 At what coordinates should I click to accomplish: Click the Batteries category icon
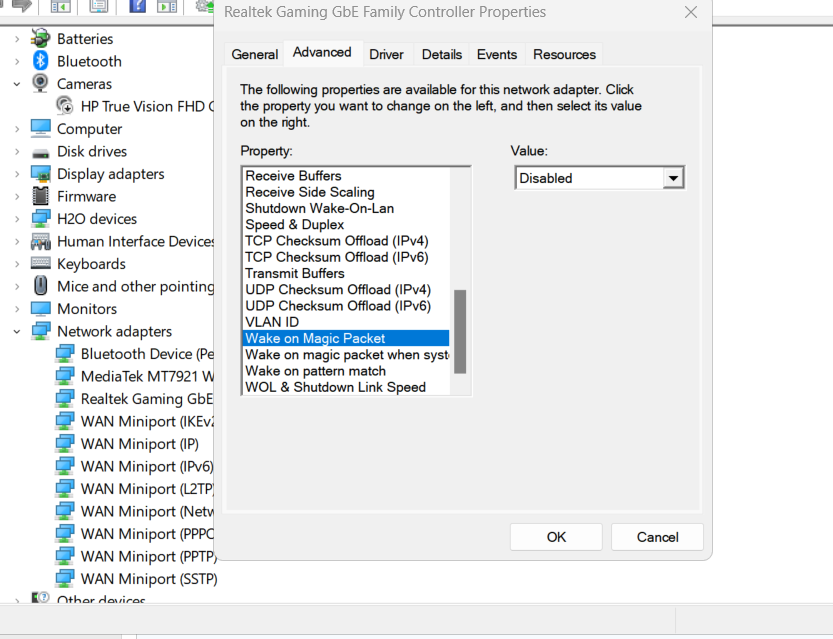point(40,39)
